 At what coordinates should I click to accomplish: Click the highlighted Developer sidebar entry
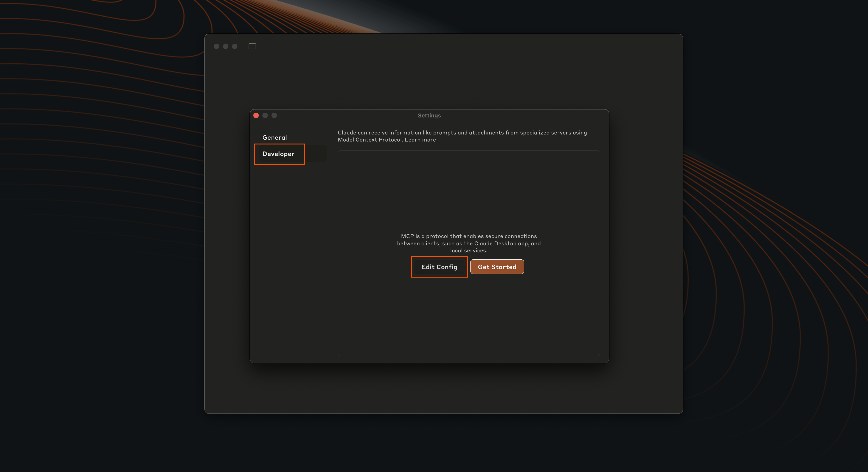pos(279,154)
